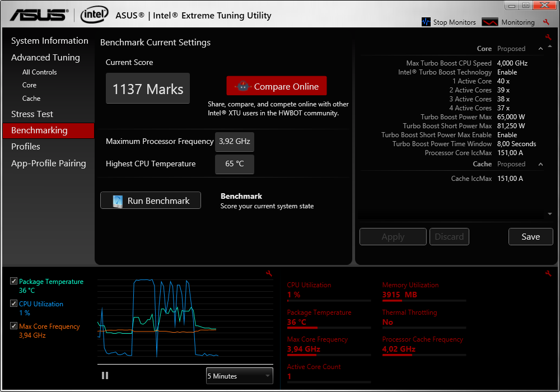Image resolution: width=560 pixels, height=392 pixels.
Task: Pause the monitoring graph
Action: (x=105, y=376)
